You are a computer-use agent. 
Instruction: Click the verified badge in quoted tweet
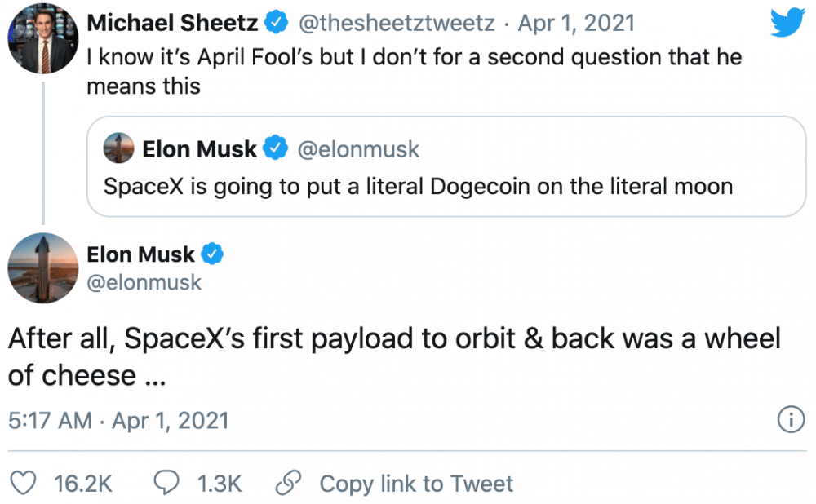click(x=275, y=148)
